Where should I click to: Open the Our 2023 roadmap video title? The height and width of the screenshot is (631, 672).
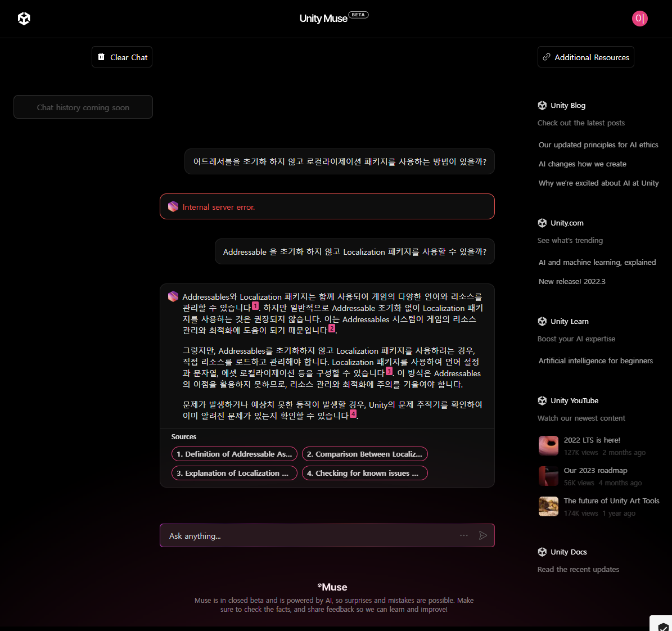pyautogui.click(x=596, y=471)
